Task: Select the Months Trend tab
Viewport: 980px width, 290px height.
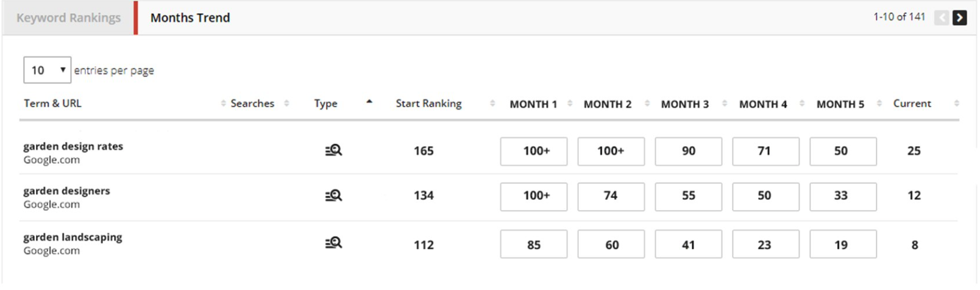Action: point(190,18)
